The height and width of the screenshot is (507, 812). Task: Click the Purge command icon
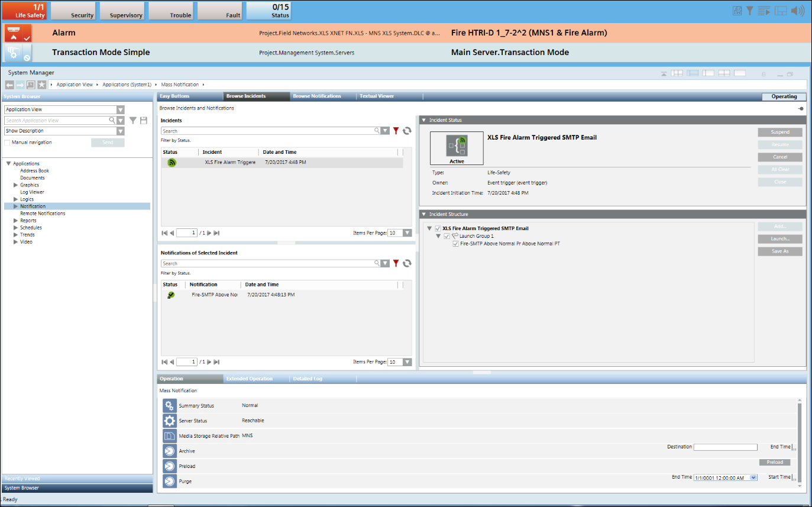click(170, 482)
